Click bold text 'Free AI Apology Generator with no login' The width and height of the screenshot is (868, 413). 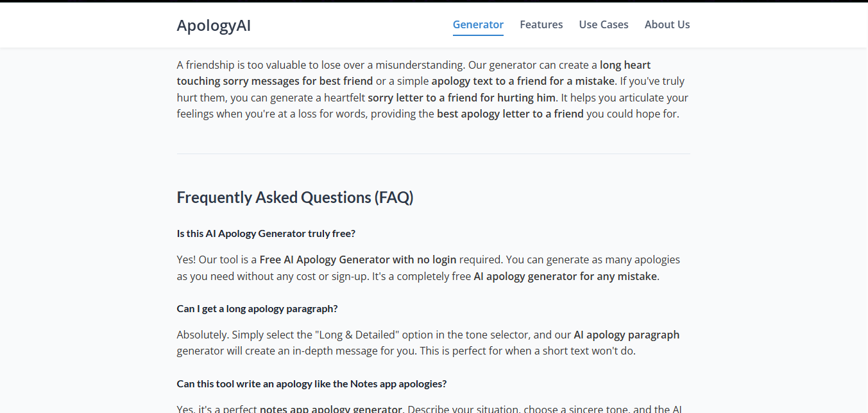pos(358,259)
